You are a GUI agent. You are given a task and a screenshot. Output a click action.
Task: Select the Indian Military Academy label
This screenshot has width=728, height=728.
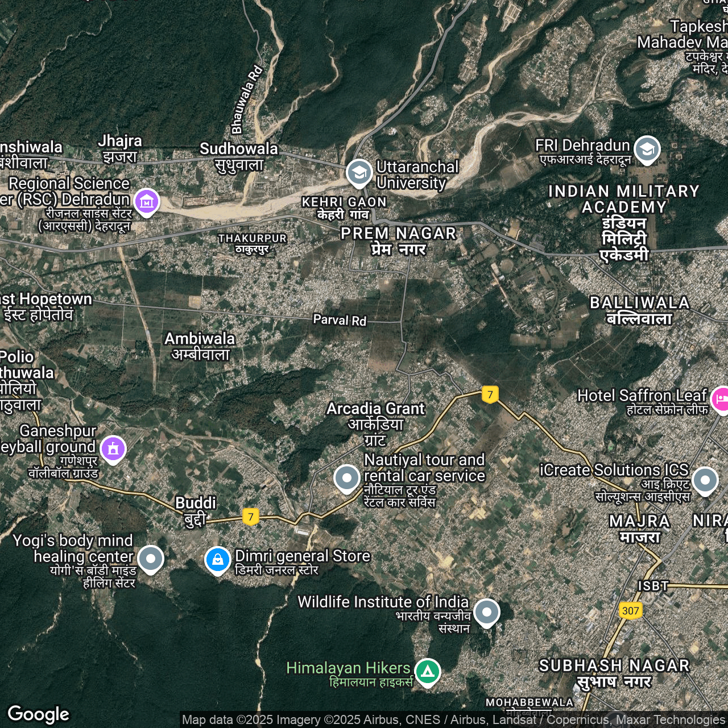(x=624, y=222)
